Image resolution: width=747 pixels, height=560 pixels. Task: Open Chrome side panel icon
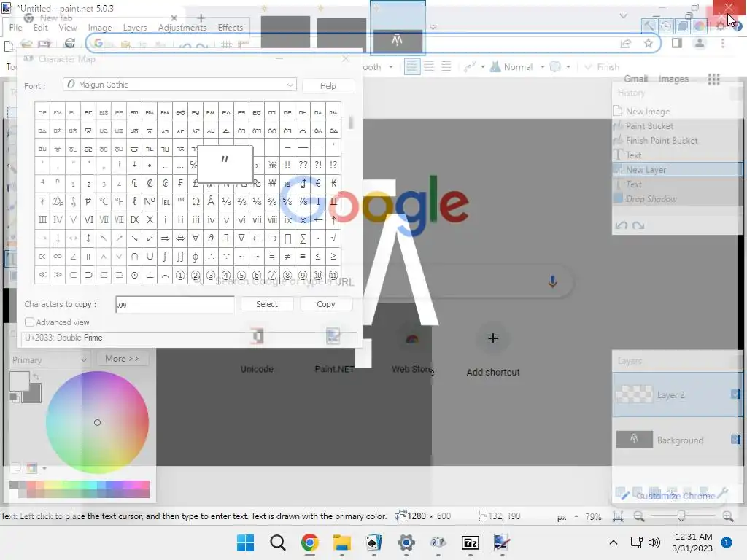676,43
